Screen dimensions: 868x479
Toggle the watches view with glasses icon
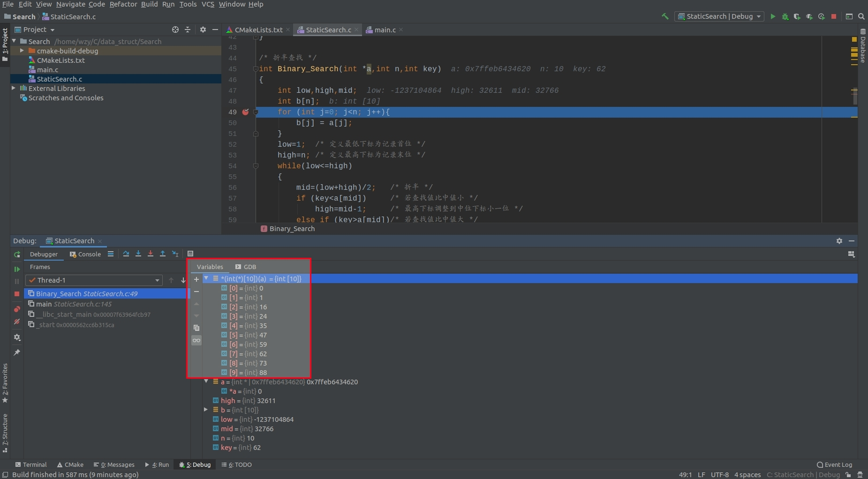click(x=196, y=341)
